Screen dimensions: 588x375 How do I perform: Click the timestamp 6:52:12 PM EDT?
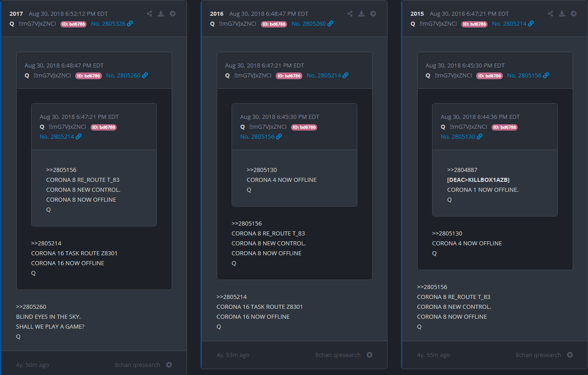(68, 14)
